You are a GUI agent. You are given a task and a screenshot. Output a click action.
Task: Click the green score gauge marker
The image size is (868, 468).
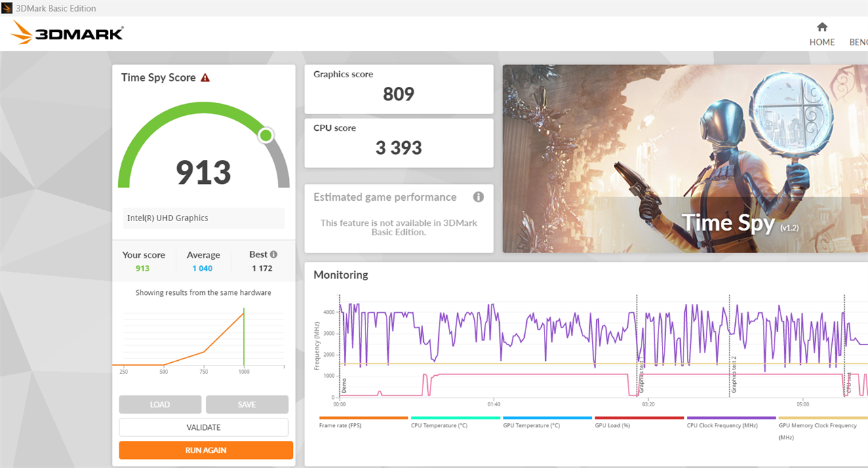pyautogui.click(x=266, y=136)
